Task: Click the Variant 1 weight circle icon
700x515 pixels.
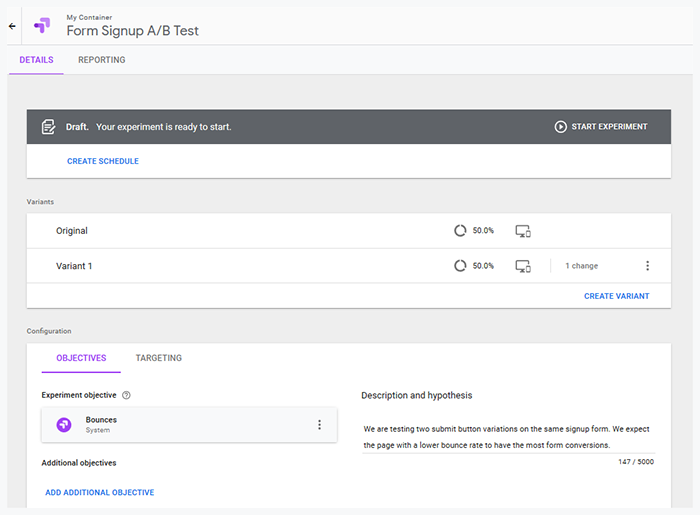Action: tap(460, 266)
